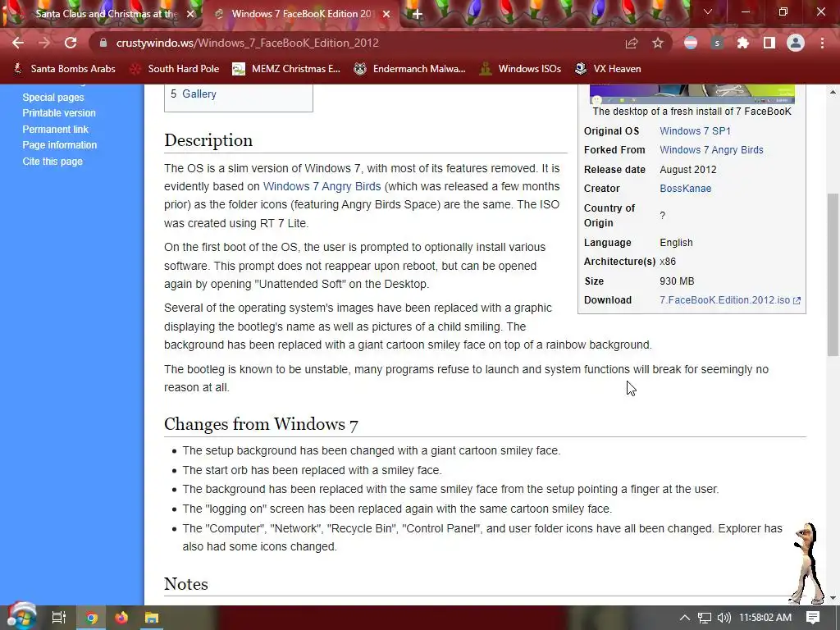Screen dimensions: 840x630
Task: Launch Firefox from the taskbar
Action: (x=121, y=618)
